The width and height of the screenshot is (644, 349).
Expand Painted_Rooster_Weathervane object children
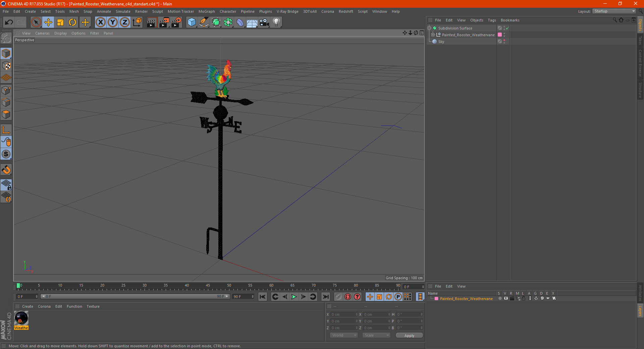tap(433, 35)
